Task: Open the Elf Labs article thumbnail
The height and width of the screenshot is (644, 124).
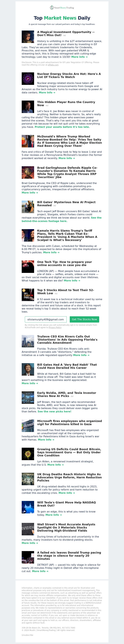Action: (x=28, y=37)
